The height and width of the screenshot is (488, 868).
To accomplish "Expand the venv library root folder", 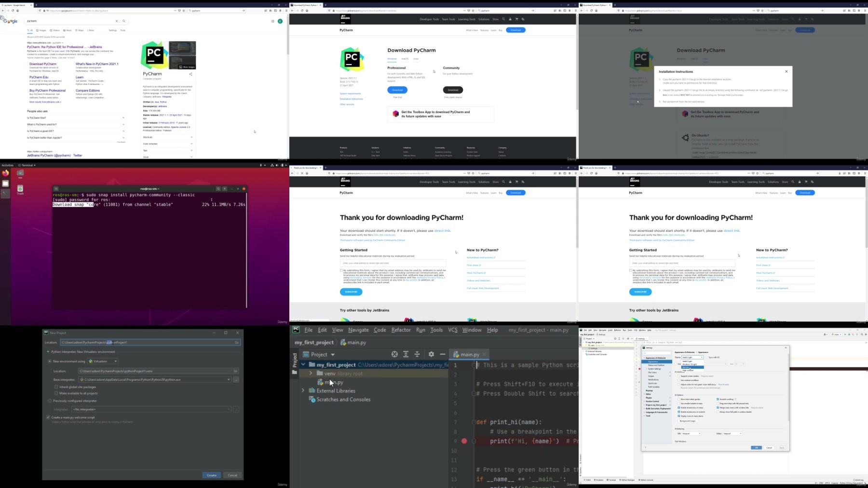I will (x=311, y=373).
